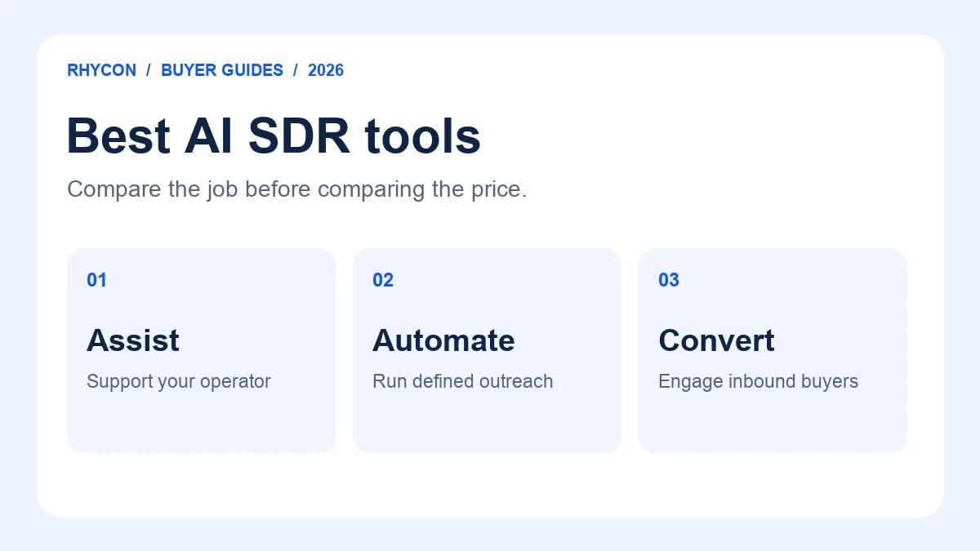The width and height of the screenshot is (980, 551).
Task: Click the 01 number label
Action: (x=97, y=280)
